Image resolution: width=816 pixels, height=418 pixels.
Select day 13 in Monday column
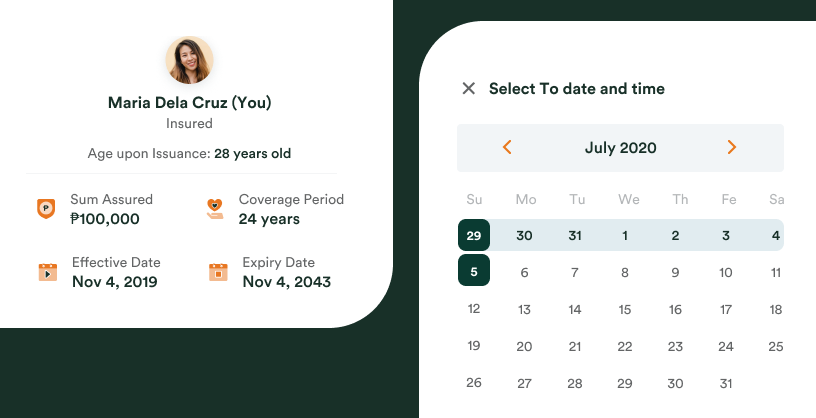click(524, 309)
